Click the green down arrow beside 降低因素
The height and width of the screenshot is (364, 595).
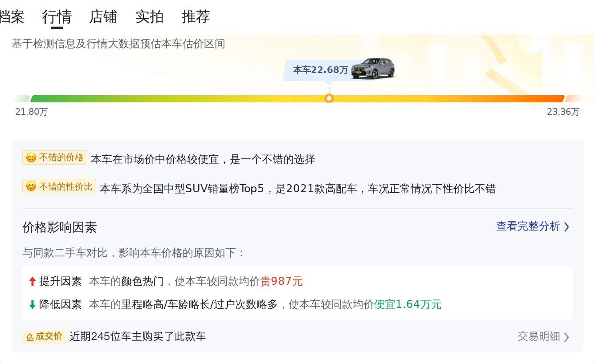(32, 304)
